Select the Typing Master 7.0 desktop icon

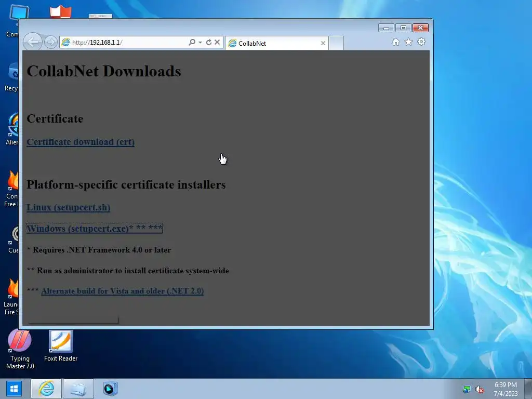(x=20, y=350)
